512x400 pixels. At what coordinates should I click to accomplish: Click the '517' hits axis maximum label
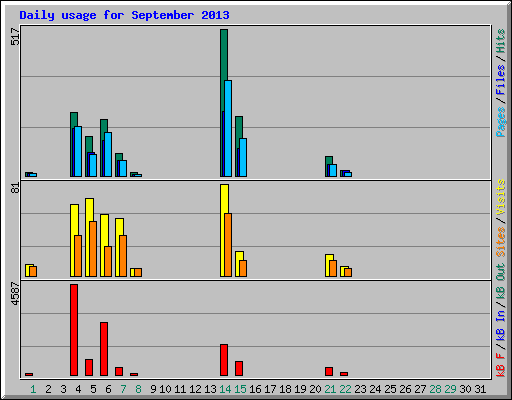pos(15,36)
